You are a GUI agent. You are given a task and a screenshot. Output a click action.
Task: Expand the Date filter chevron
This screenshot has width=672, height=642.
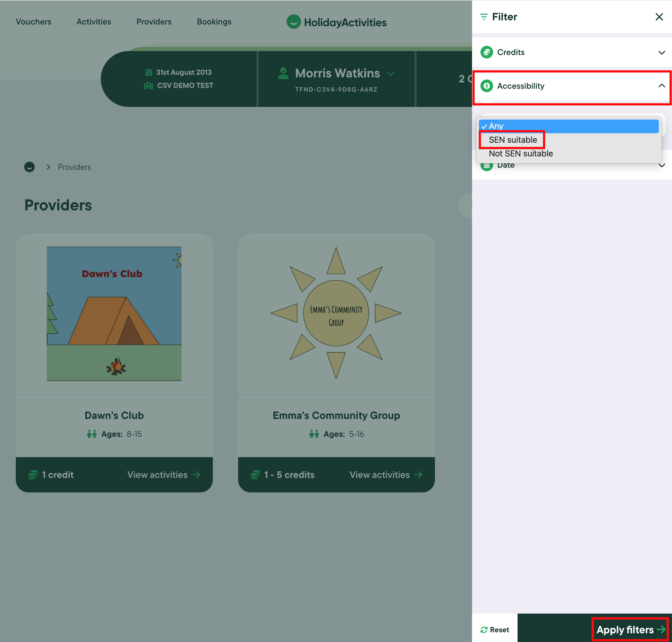click(661, 166)
